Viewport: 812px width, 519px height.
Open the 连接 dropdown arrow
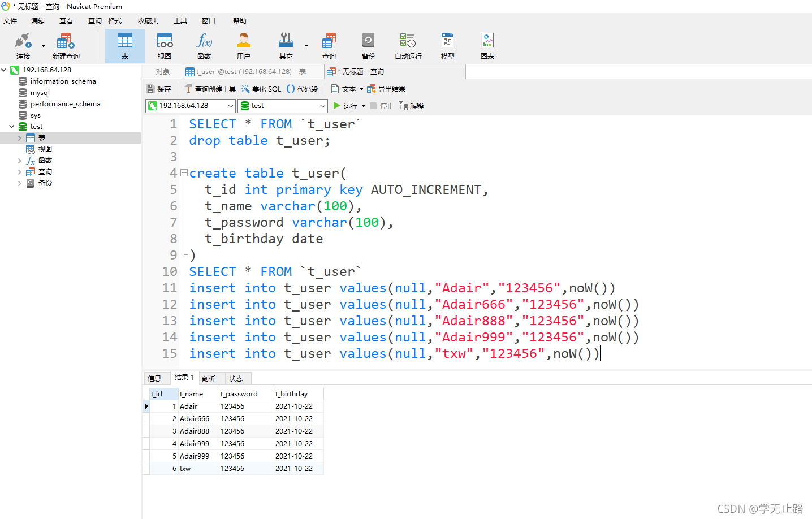[43, 46]
